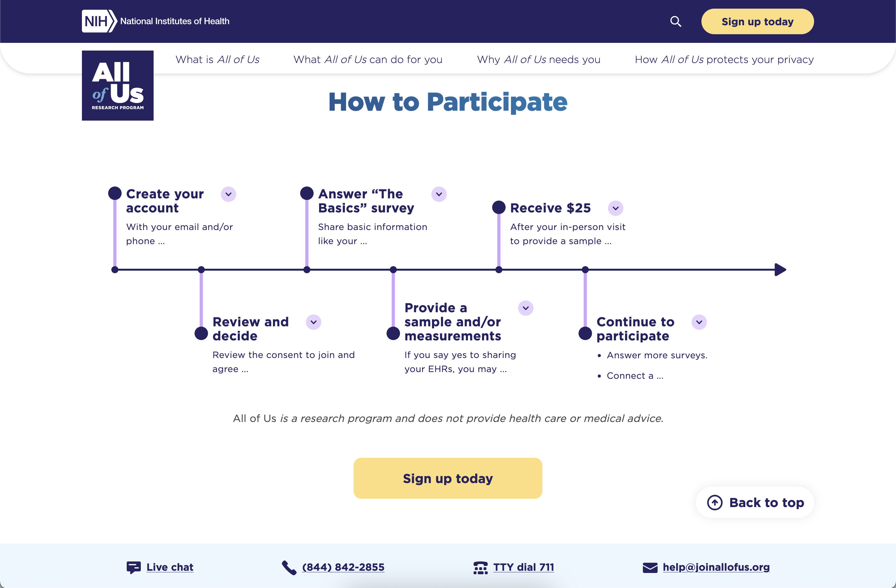
Task: Click the Back to top arrow icon
Action: click(715, 503)
